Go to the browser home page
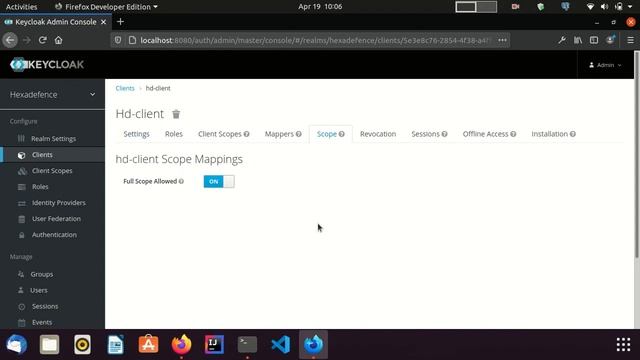Screen dimensions: 640x360 [x=58, y=40]
